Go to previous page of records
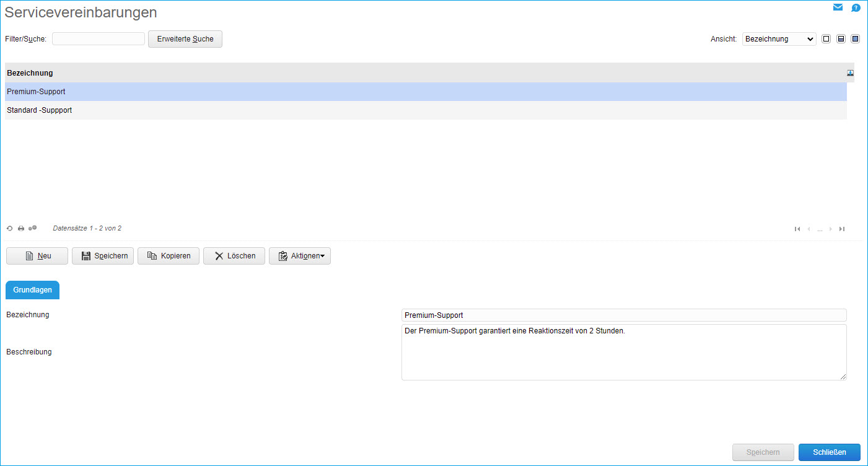The image size is (868, 466). [809, 229]
